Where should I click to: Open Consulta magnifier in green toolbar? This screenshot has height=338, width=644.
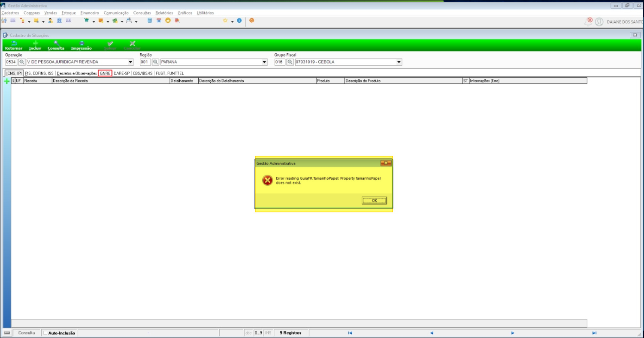[56, 44]
